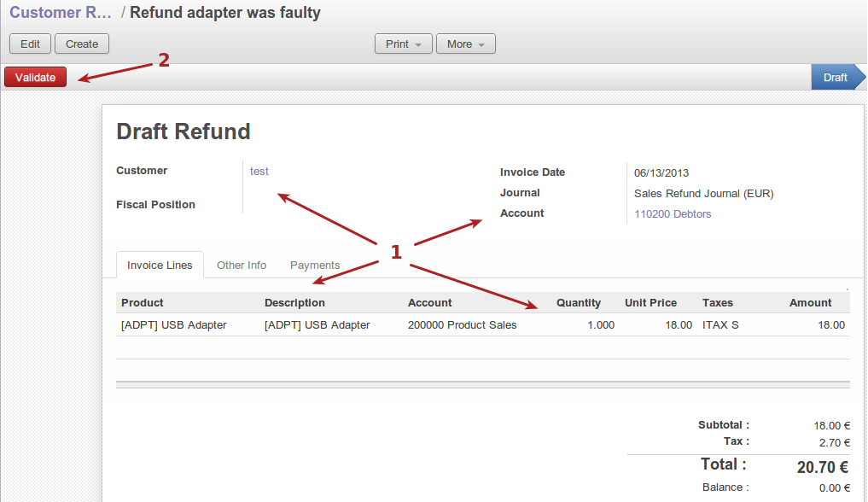Click the ITAX S tax cell

coord(720,324)
